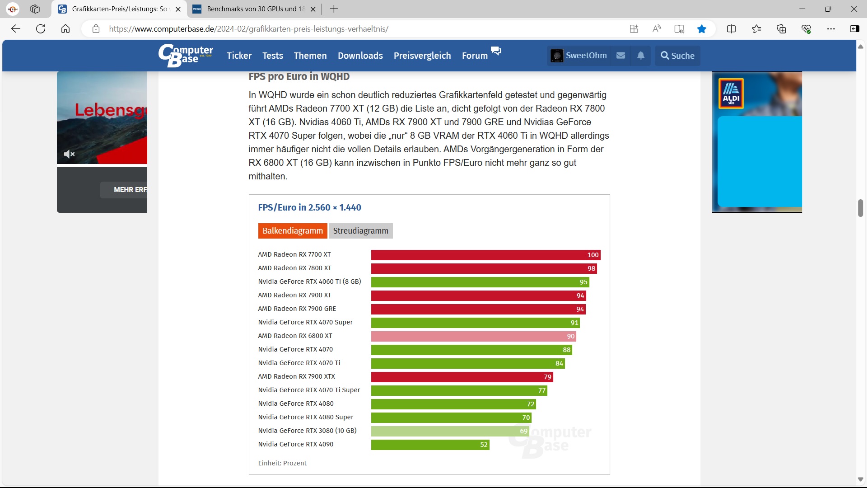Screen dimensions: 868x488
Task: Activate the Read aloud icon
Action: pyautogui.click(x=657, y=29)
